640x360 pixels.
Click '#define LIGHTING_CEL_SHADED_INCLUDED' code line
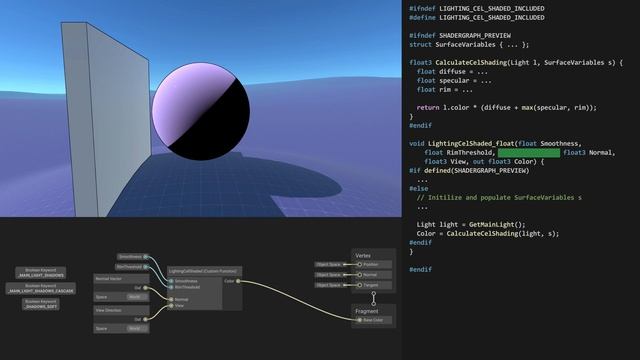477,18
